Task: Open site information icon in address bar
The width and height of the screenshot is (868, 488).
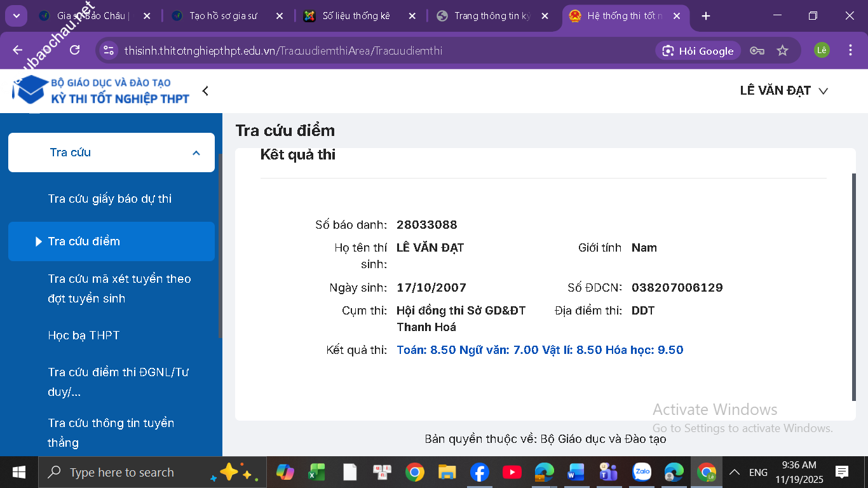Action: coord(109,51)
